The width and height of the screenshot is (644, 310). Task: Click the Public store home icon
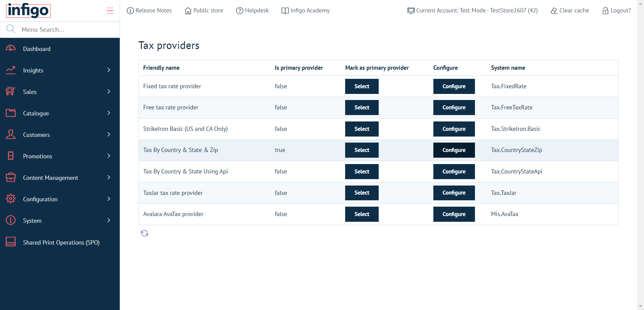(188, 11)
